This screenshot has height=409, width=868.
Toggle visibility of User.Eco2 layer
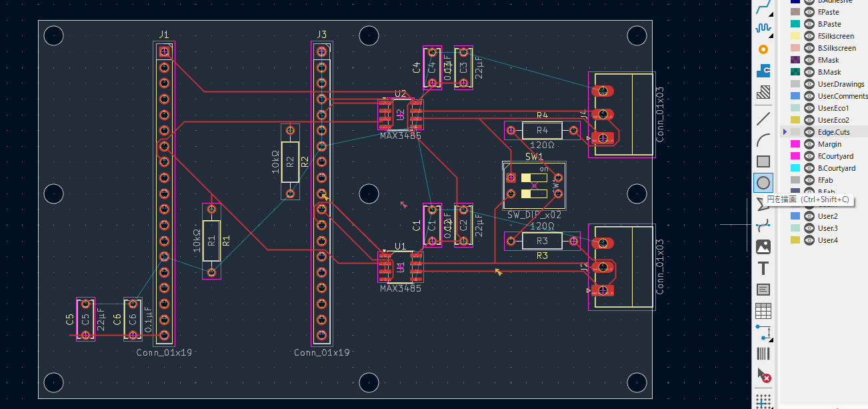809,120
